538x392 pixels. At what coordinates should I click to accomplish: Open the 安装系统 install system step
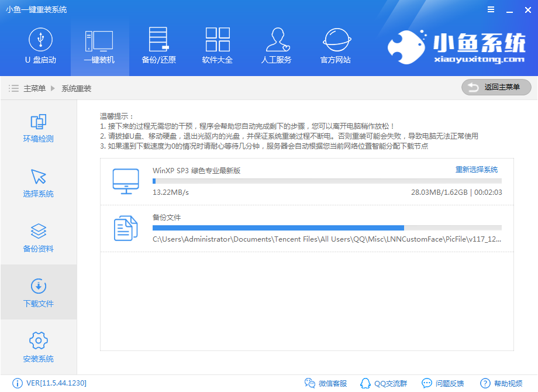[39, 348]
